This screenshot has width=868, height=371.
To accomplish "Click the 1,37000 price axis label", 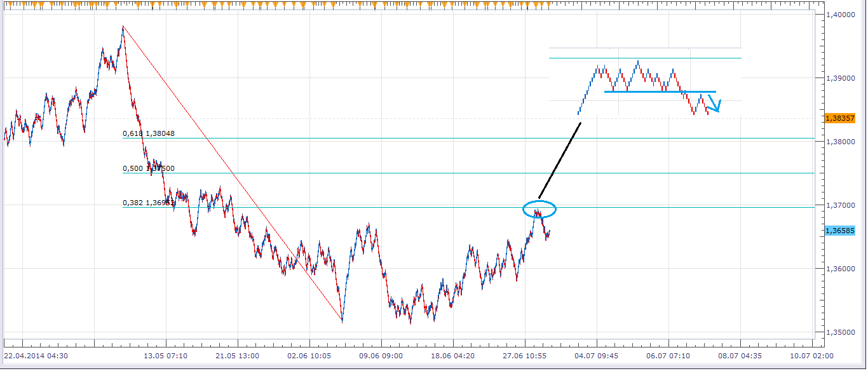I will (x=839, y=205).
